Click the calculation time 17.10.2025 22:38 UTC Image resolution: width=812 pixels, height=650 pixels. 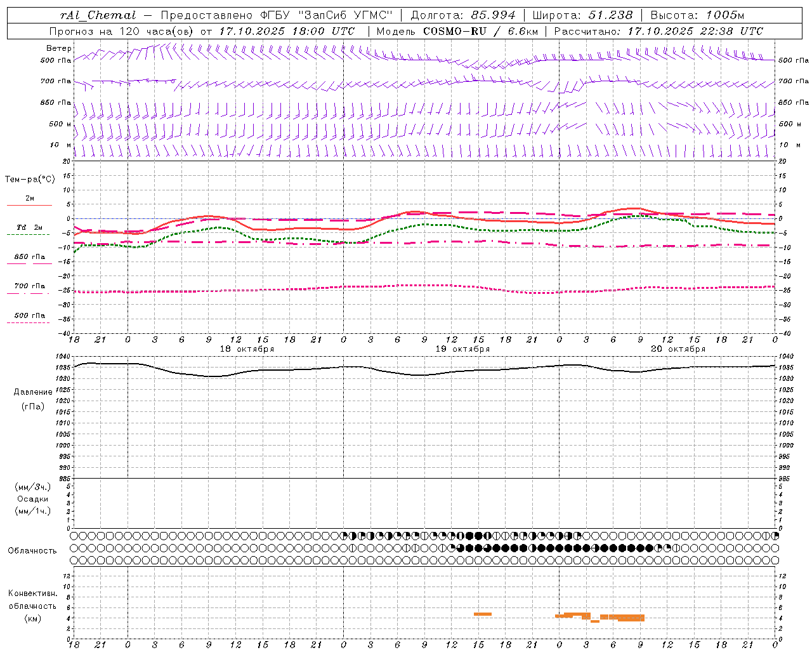tap(695, 31)
